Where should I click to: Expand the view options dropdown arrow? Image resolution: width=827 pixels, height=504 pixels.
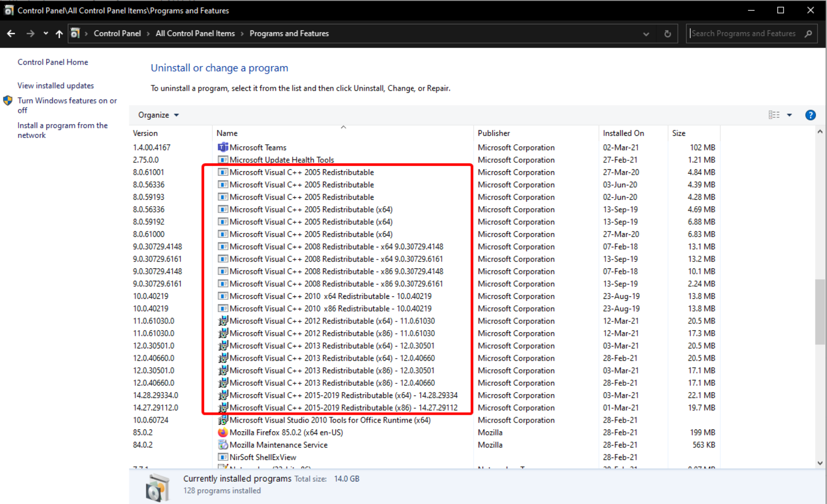coord(790,115)
